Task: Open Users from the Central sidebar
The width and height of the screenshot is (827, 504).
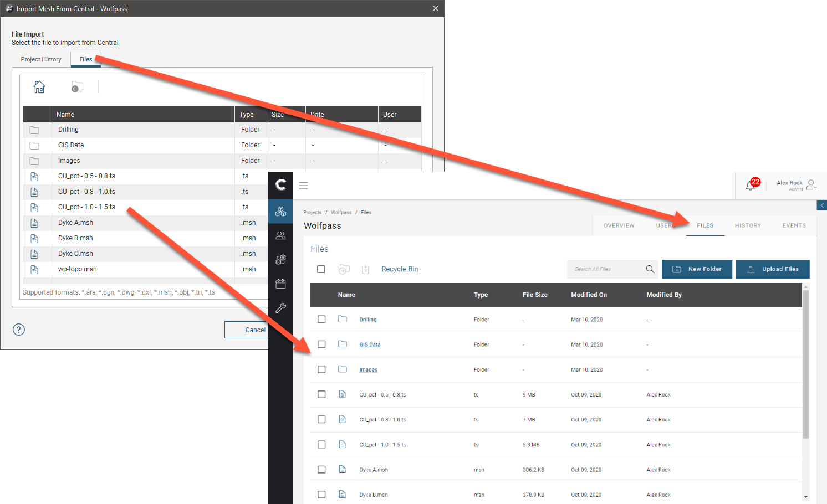Action: (x=280, y=235)
